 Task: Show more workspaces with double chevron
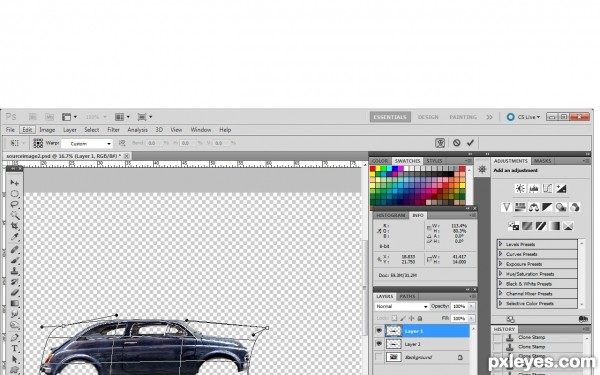click(x=489, y=117)
